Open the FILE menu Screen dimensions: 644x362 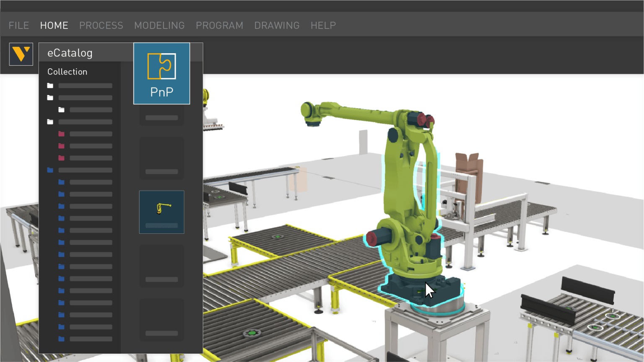click(18, 25)
